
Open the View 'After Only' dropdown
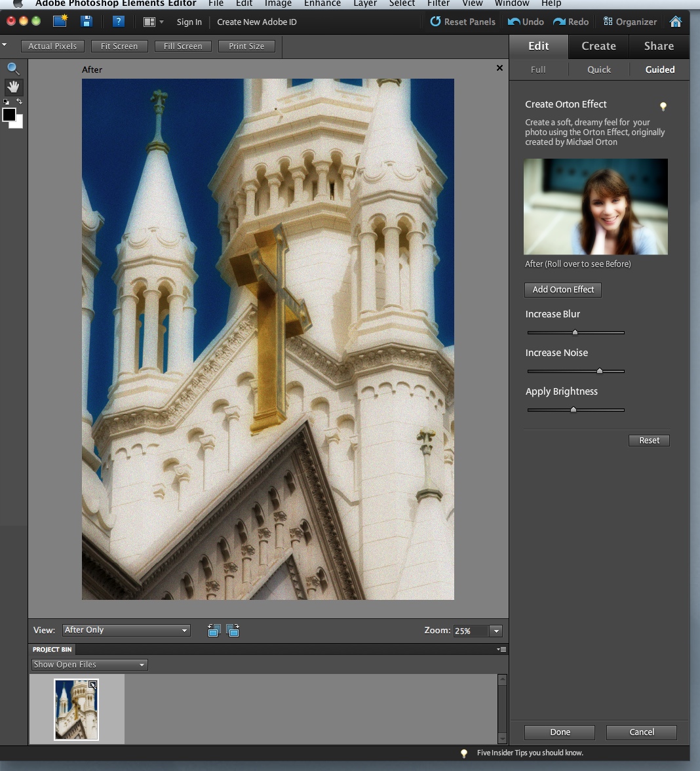point(126,630)
